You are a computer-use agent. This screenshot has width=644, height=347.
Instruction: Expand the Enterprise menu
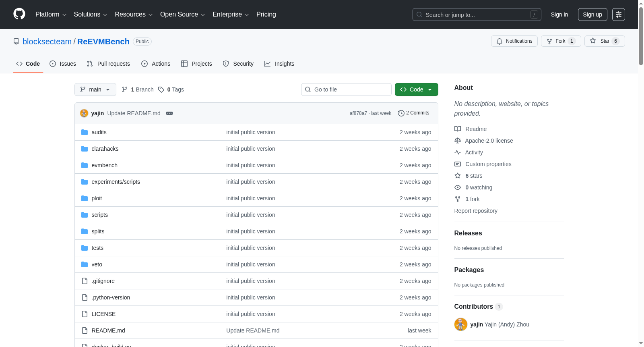tap(231, 15)
